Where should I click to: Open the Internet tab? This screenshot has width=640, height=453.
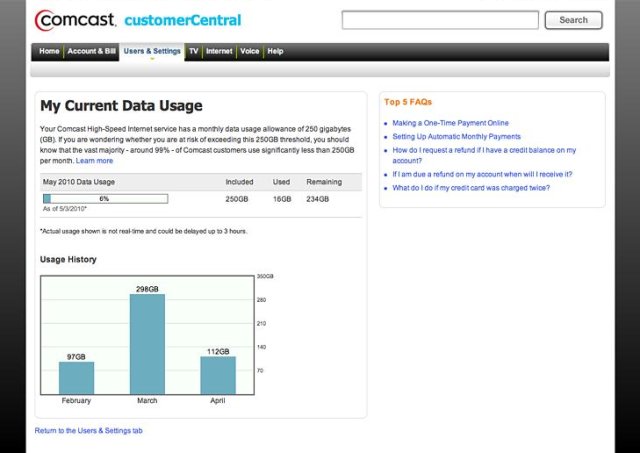click(219, 51)
